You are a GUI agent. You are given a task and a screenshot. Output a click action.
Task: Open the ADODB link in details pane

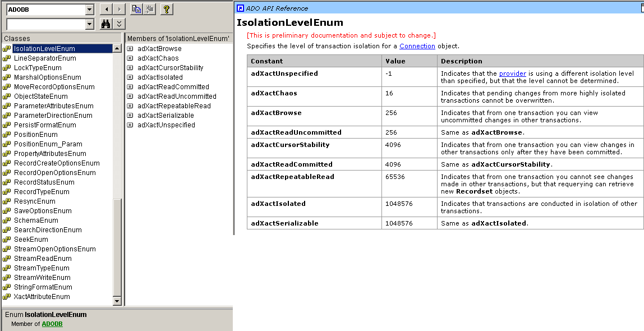(52, 324)
